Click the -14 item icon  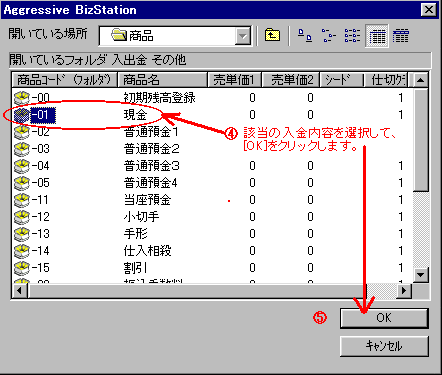[x=22, y=251]
